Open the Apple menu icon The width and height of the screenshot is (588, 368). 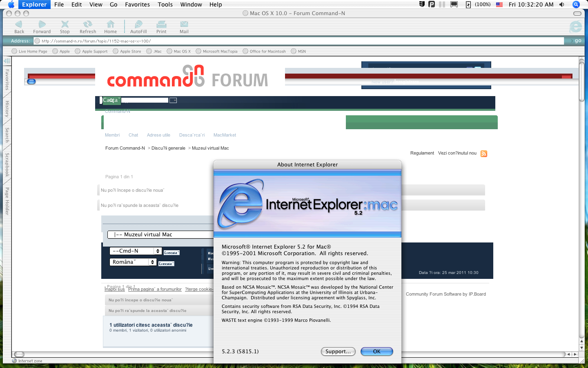click(x=11, y=4)
